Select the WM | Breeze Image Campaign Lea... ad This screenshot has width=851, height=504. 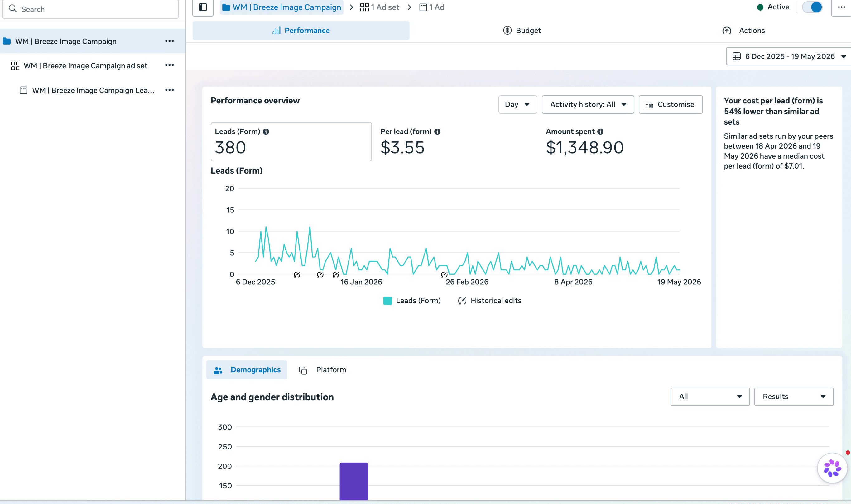pyautogui.click(x=93, y=90)
